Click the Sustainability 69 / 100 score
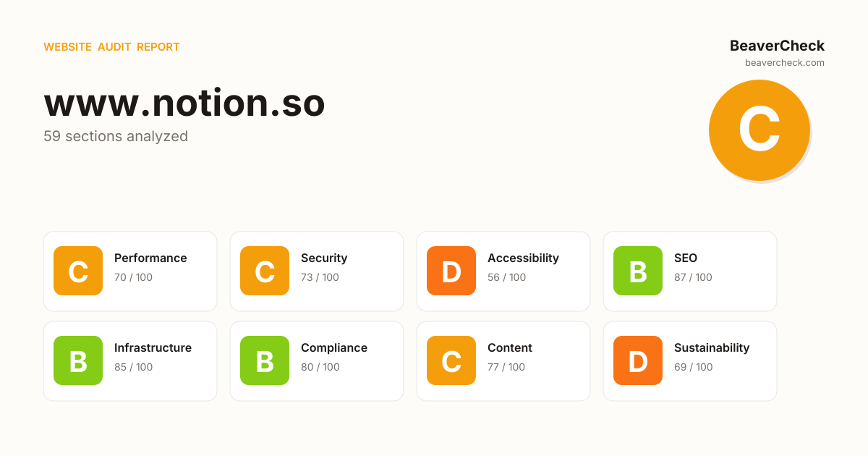Screen dimensions: 868x456 [693, 367]
